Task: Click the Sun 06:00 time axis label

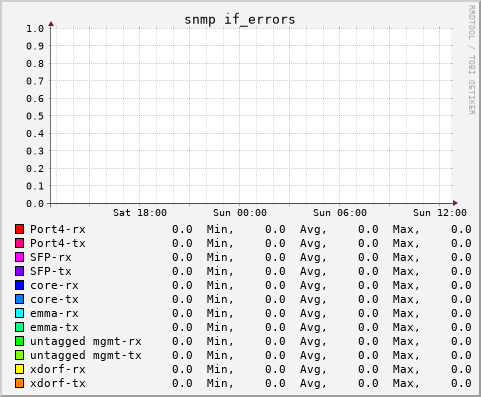Action: (x=340, y=213)
